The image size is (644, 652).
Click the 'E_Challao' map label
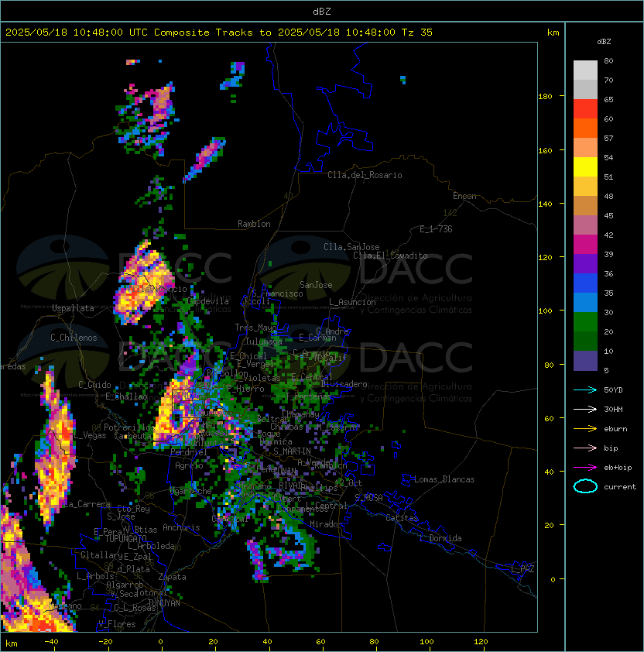coord(126,396)
